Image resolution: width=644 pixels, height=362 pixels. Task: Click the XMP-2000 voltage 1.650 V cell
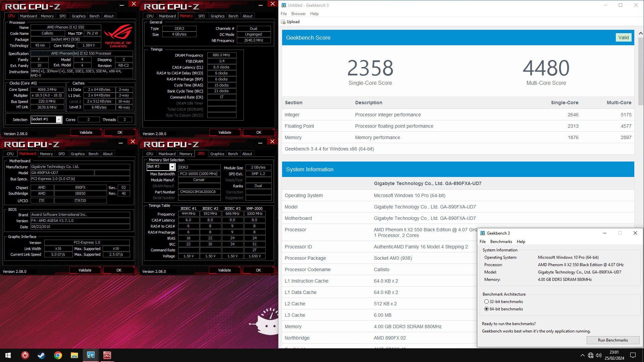pyautogui.click(x=255, y=256)
